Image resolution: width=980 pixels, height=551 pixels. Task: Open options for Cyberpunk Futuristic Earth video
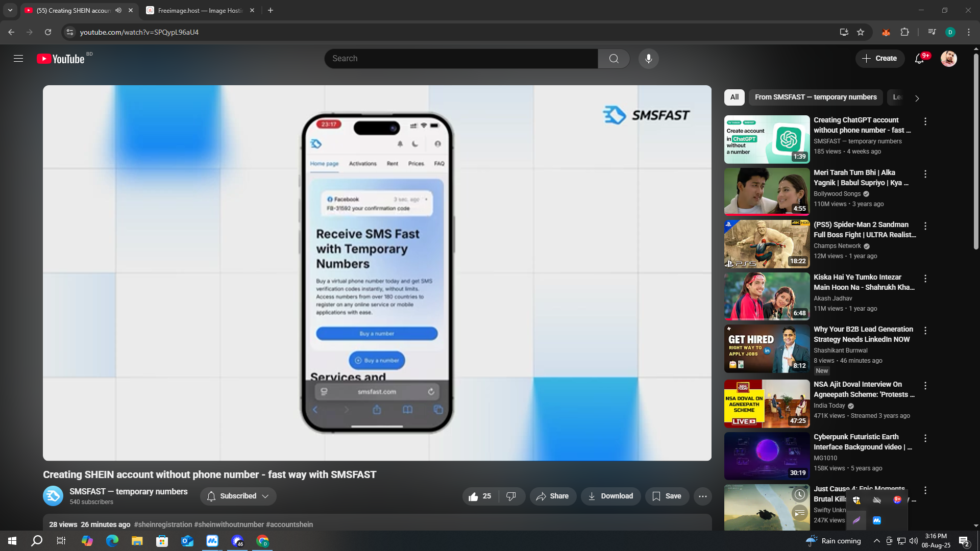(x=925, y=438)
